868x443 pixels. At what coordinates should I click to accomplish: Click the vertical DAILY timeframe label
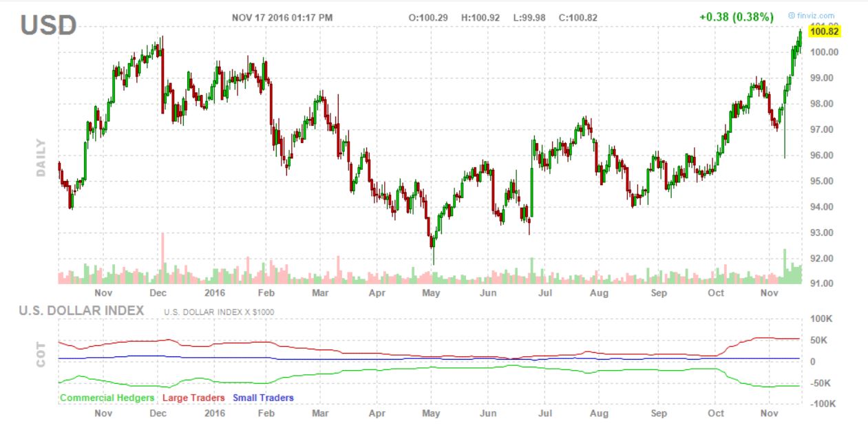coord(41,158)
